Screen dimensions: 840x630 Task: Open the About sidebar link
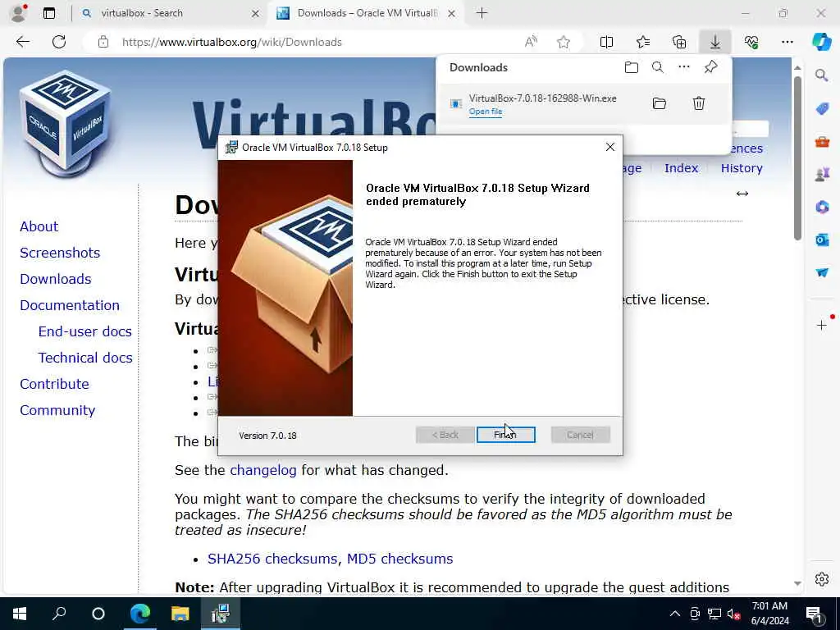pyautogui.click(x=39, y=226)
